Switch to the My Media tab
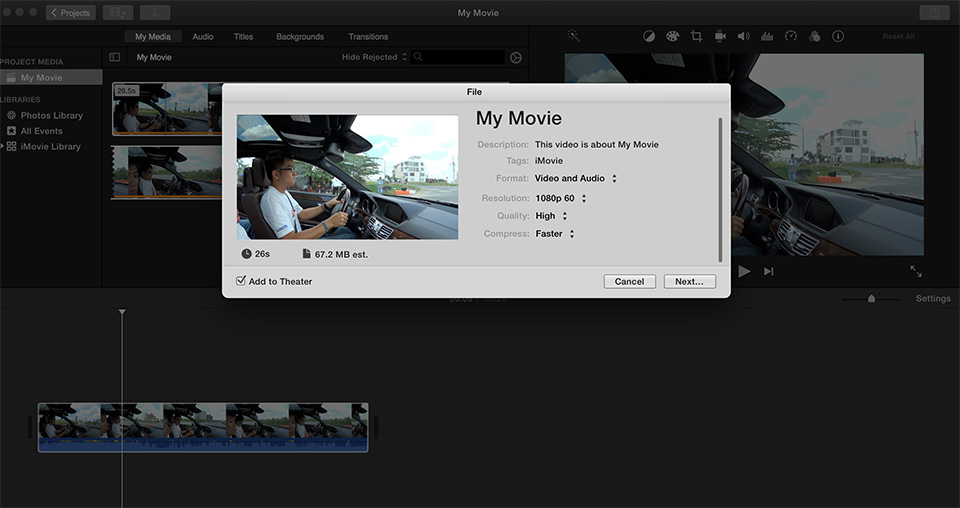 coord(153,37)
